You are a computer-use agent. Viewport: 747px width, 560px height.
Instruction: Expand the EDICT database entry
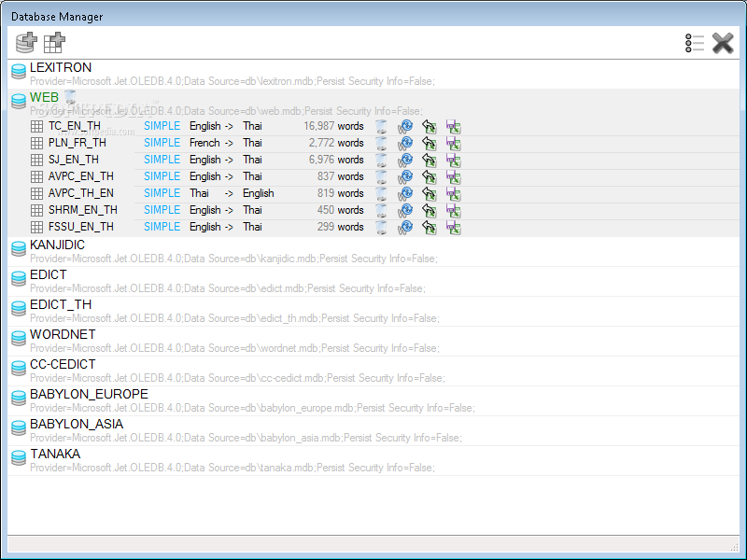[19, 278]
